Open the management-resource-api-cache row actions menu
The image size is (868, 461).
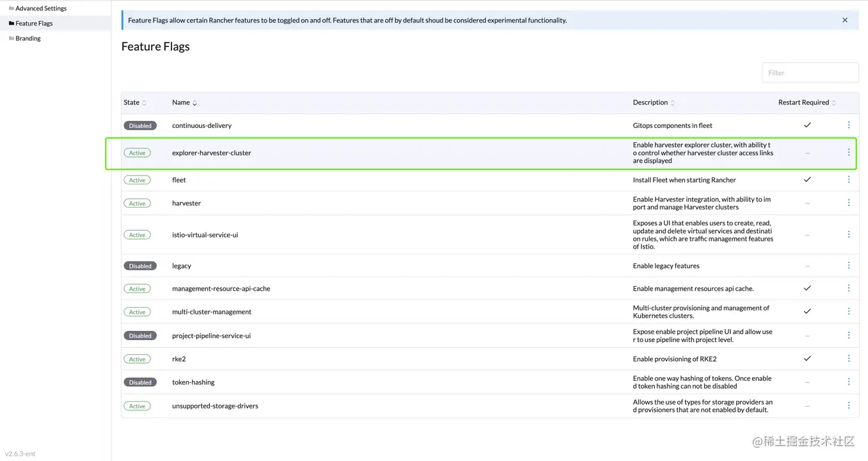point(849,288)
